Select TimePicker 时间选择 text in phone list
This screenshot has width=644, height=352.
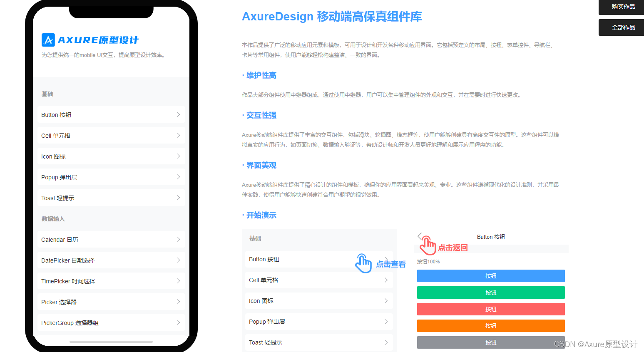[68, 281]
